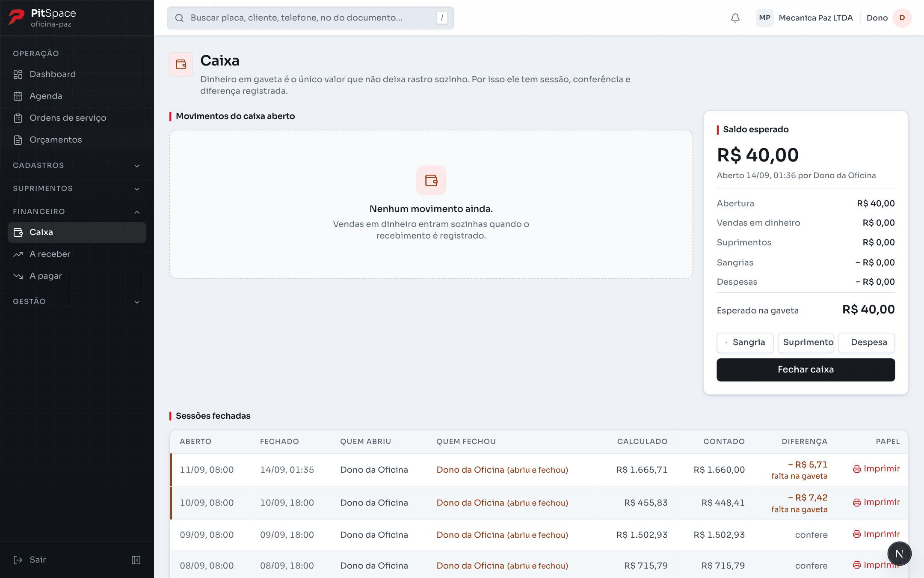Image resolution: width=924 pixels, height=578 pixels.
Task: Collapse the sidebar using the panel icon
Action: pos(136,560)
